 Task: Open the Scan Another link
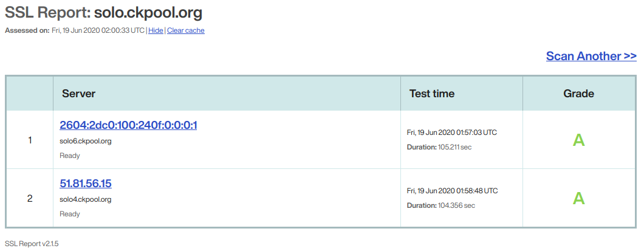(x=591, y=56)
